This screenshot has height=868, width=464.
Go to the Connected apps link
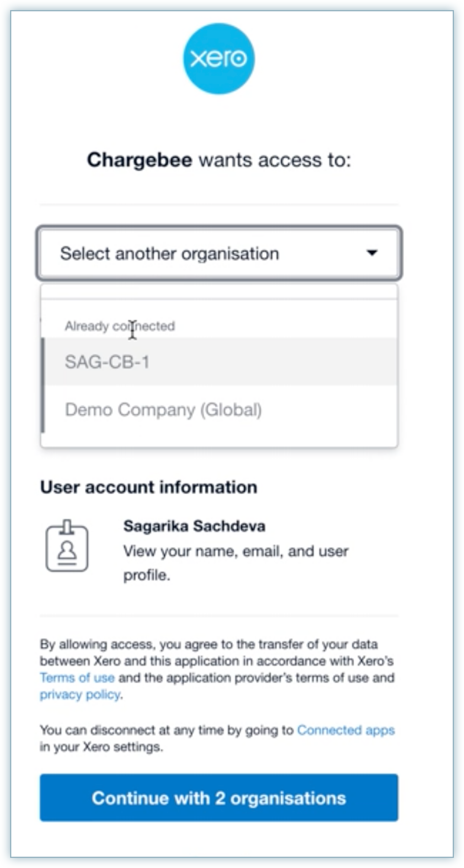(x=346, y=730)
